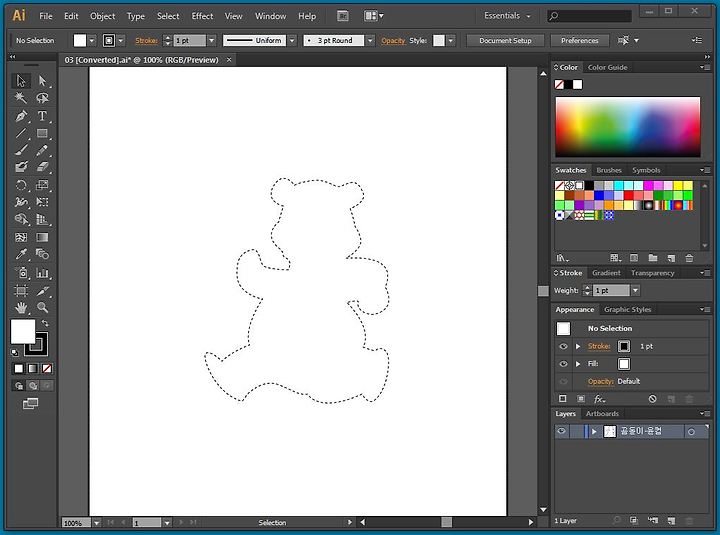The image size is (720, 535).
Task: Expand the Fill attribute in Appearance panel
Action: coord(578,364)
